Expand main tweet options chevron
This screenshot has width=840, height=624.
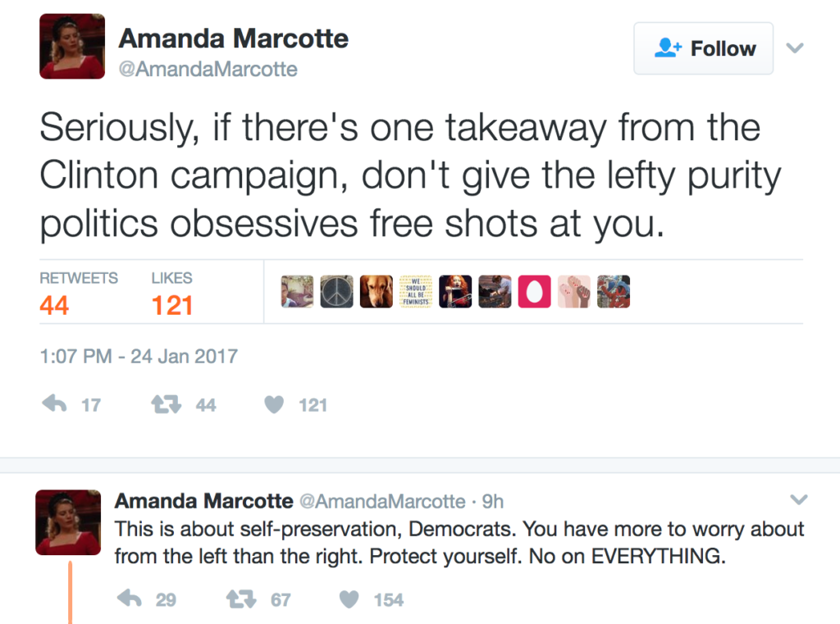click(794, 48)
